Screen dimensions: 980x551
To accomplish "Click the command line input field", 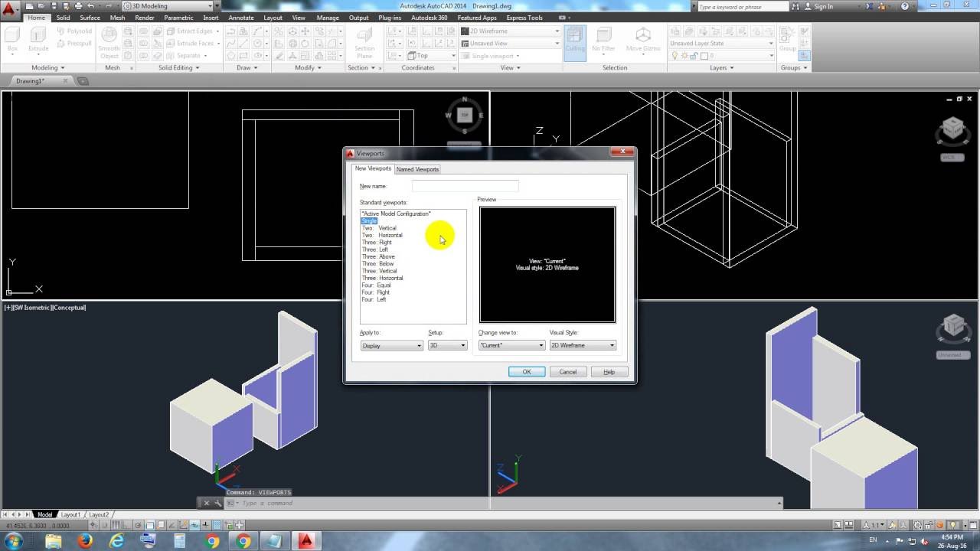I will click(x=505, y=503).
